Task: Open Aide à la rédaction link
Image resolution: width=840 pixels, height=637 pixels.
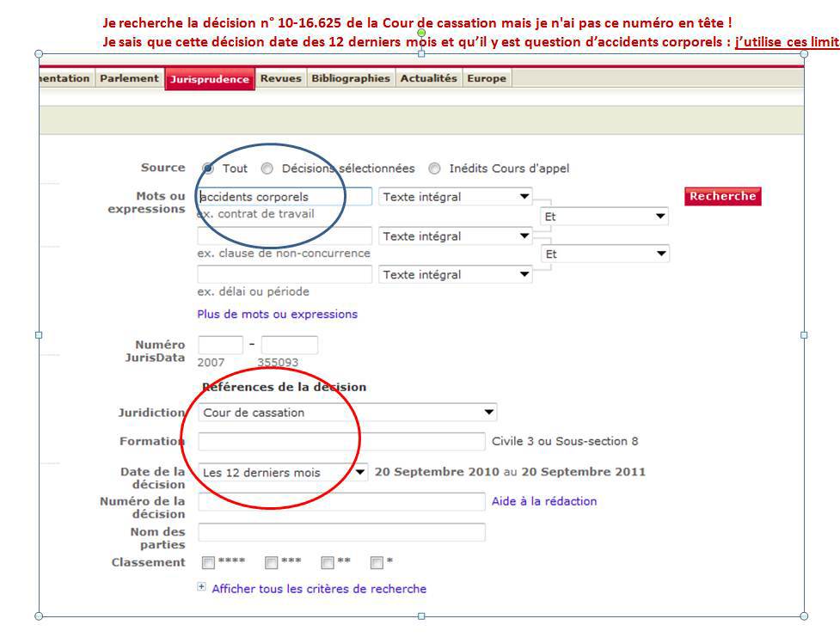Action: point(543,501)
